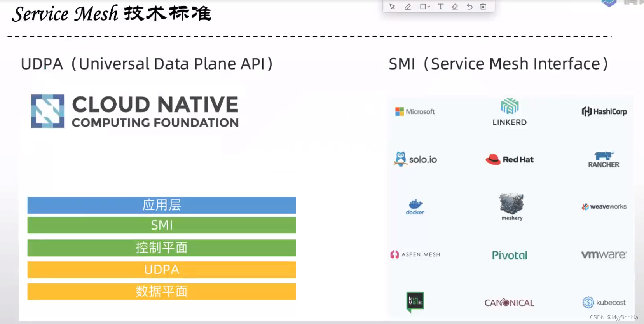This screenshot has height=324, width=644.
Task: Click the green SMI layer bar
Action: click(x=162, y=225)
